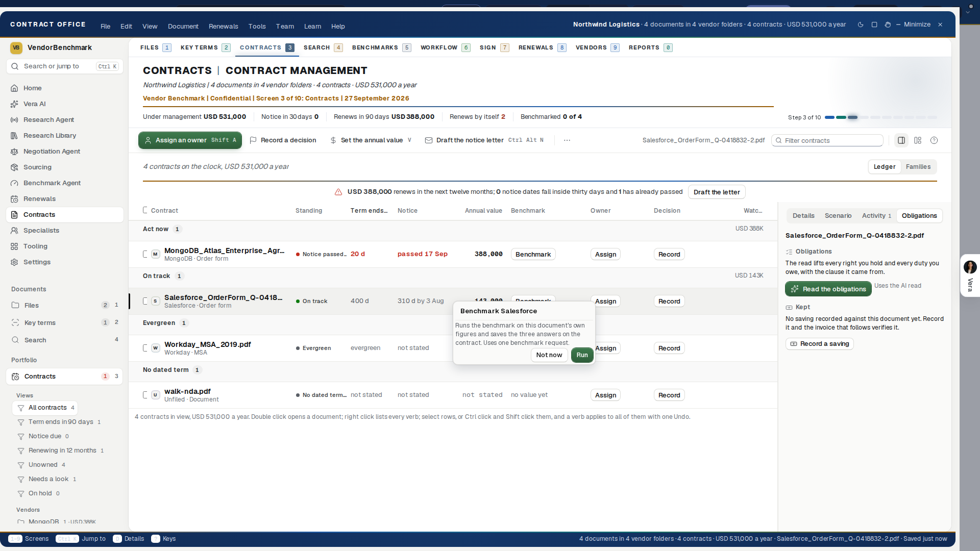Open Settings in the sidebar
This screenshot has width=980, height=551.
pos(65,262)
